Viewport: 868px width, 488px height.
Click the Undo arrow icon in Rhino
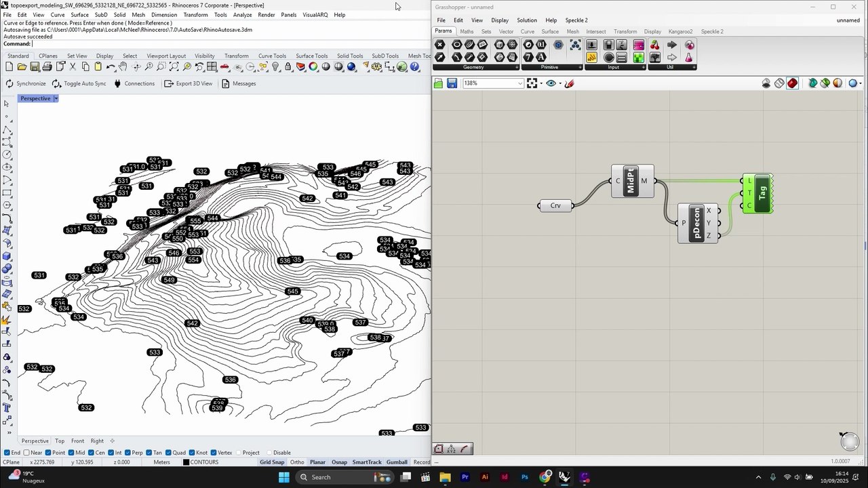coord(111,66)
